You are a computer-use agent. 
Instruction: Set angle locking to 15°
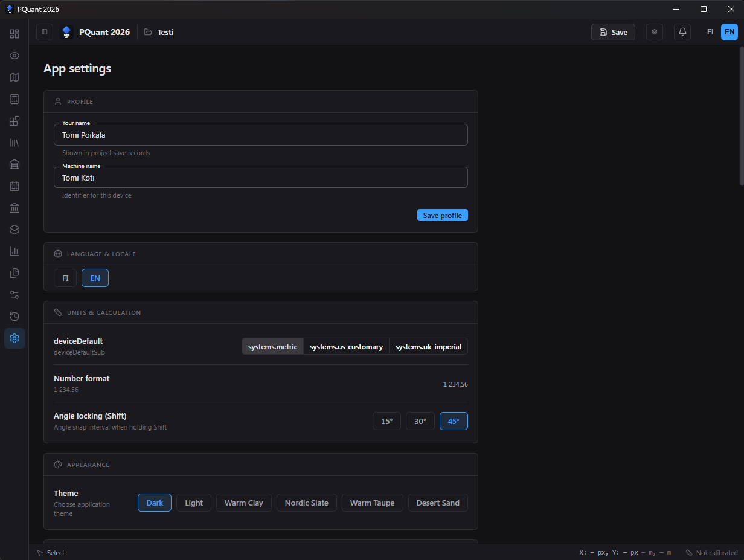pyautogui.click(x=386, y=421)
